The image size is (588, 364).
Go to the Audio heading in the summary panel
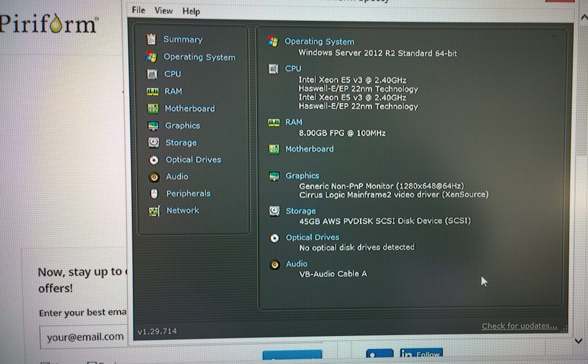(297, 264)
